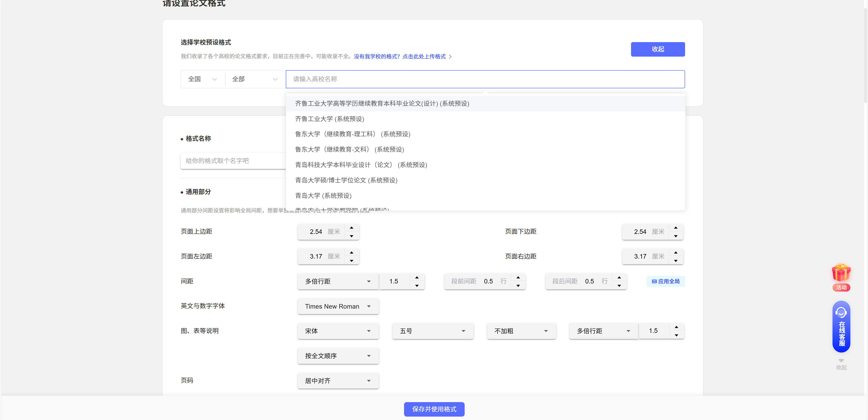Increase the left page margin
Image resolution: width=868 pixels, height=420 pixels.
click(351, 252)
